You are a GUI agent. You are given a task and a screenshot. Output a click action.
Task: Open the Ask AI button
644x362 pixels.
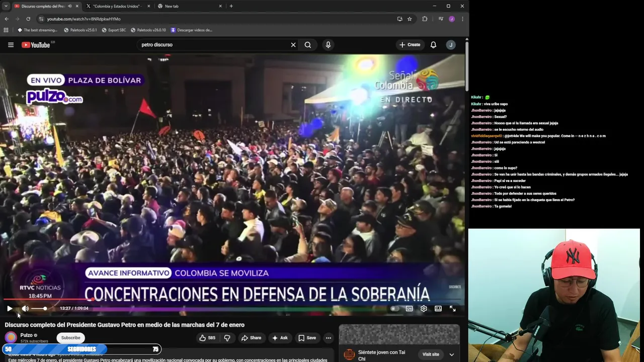coord(279,338)
